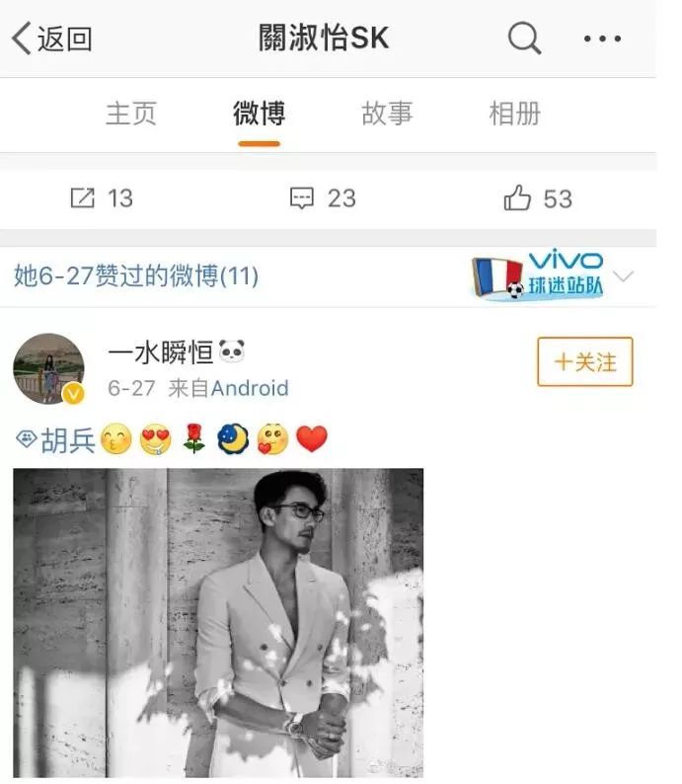Tap the verified V badge on avatar
Screen dimensions: 682x784
[73, 394]
